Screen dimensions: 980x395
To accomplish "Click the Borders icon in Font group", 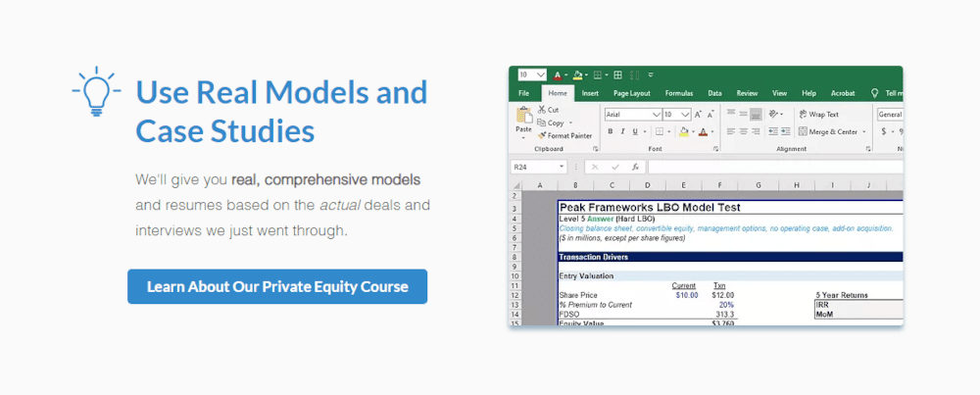I will (x=660, y=132).
